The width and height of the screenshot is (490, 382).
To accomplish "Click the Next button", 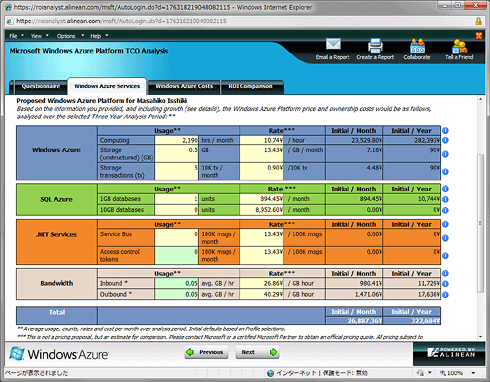I will click(x=257, y=352).
